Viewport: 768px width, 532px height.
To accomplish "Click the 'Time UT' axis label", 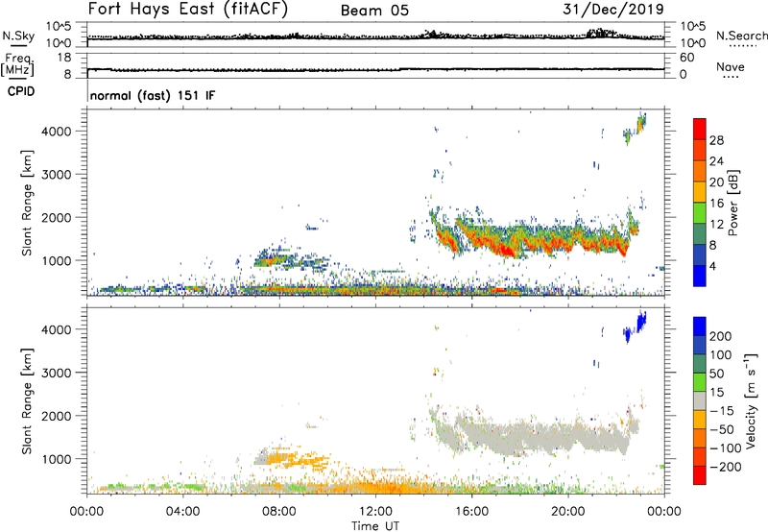I will coord(375,525).
